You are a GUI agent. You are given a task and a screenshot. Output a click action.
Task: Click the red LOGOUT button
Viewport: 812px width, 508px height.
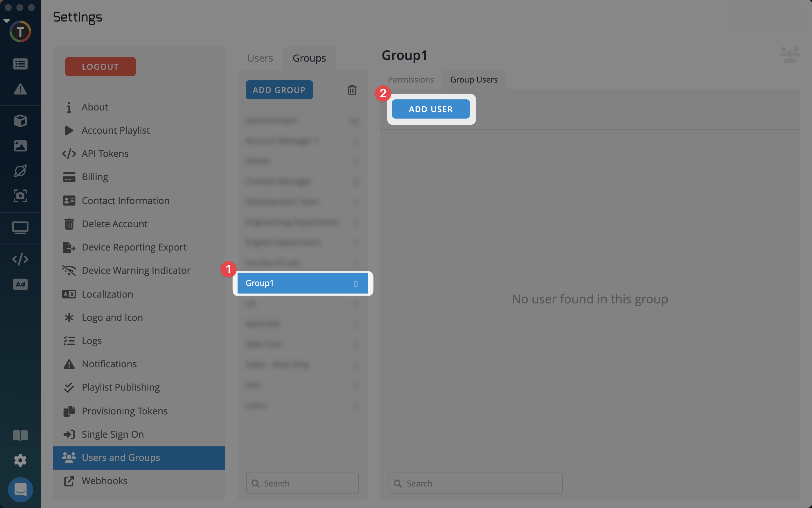[x=100, y=67]
